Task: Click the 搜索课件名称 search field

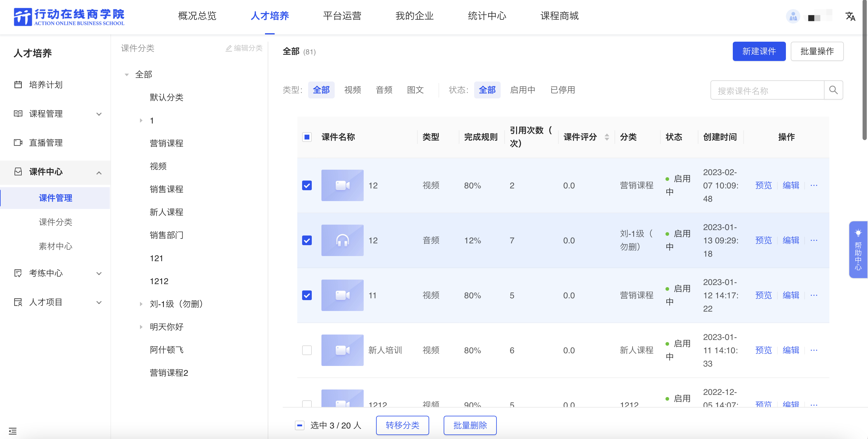Action: coord(767,90)
